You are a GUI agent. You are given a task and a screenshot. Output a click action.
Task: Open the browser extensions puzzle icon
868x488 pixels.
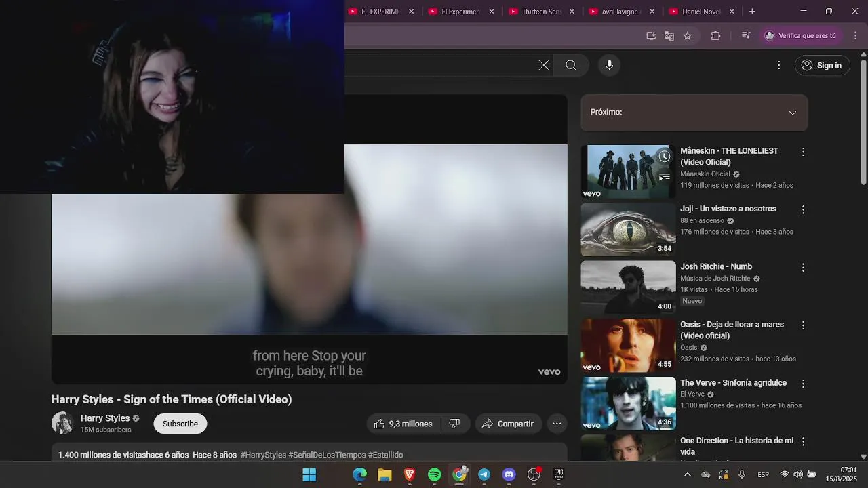pyautogui.click(x=715, y=35)
